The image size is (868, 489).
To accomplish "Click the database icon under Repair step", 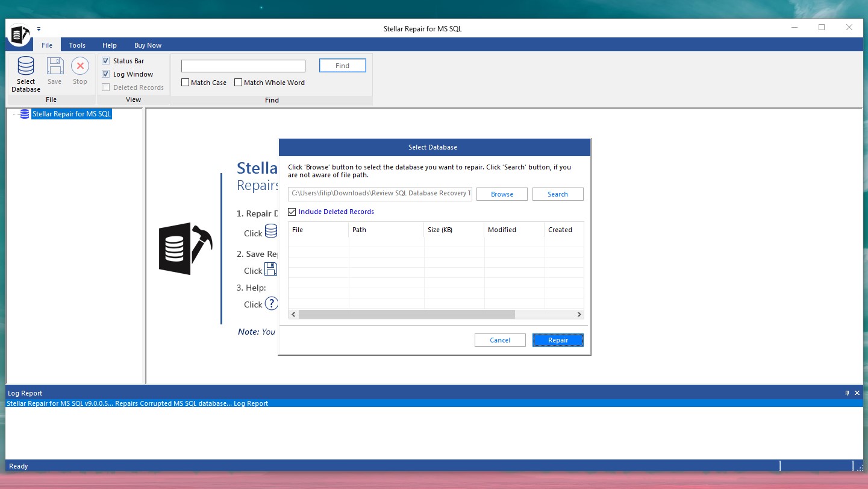I will pyautogui.click(x=271, y=232).
